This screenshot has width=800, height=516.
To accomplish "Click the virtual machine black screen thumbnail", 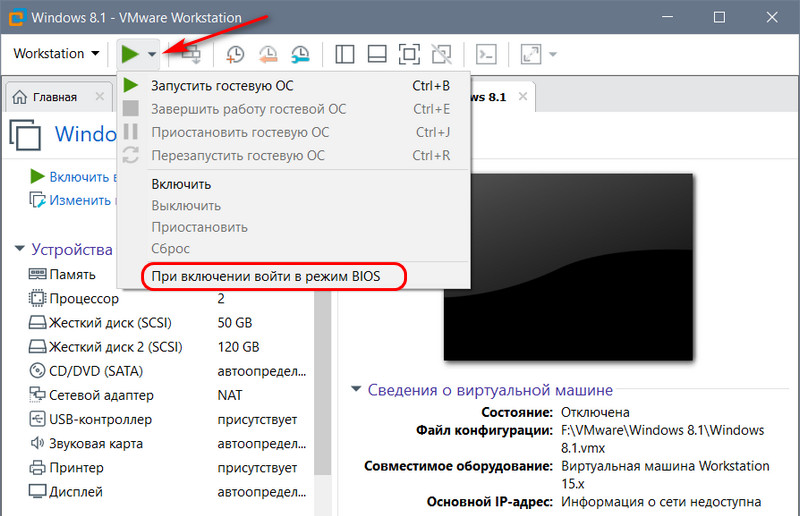I will pyautogui.click(x=568, y=266).
